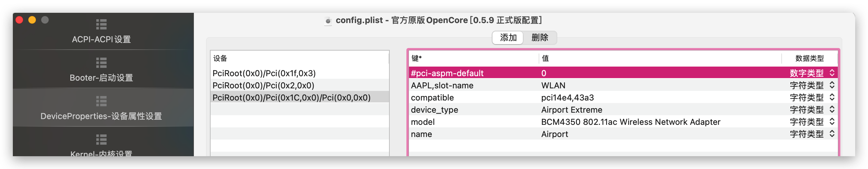Select the DeviceProperties list icon in sidebar
Screen dimensions: 868x169
(x=101, y=101)
